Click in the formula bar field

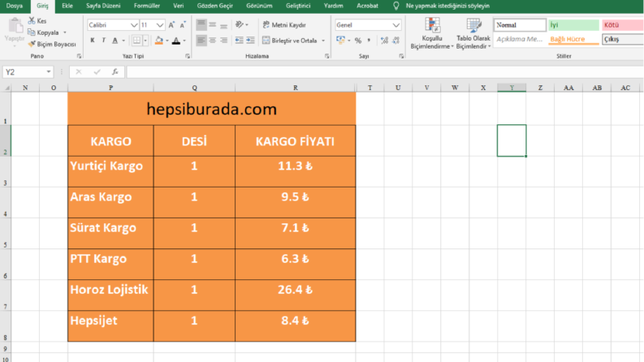point(384,71)
